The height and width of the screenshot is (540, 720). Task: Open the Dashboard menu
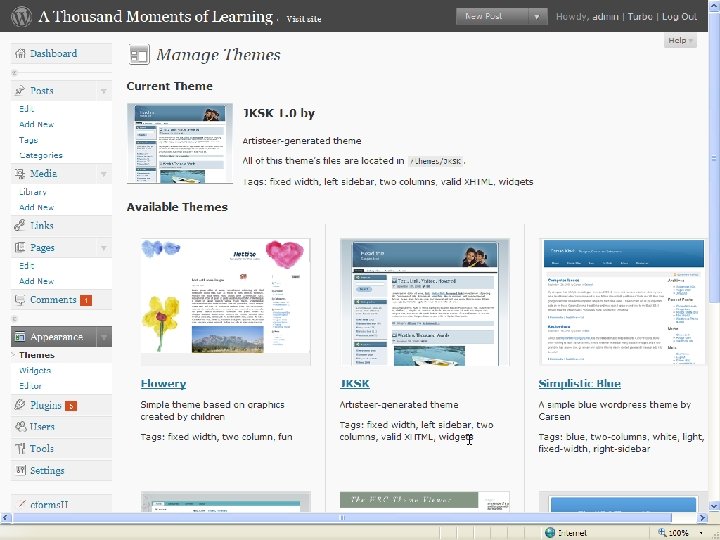click(53, 53)
